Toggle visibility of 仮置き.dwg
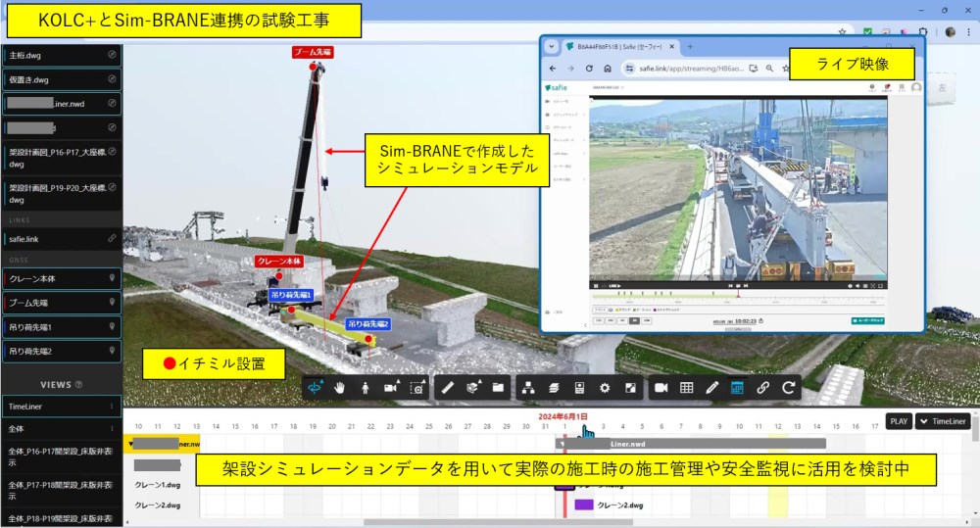Screen dimensions: 980x528 (112, 79)
